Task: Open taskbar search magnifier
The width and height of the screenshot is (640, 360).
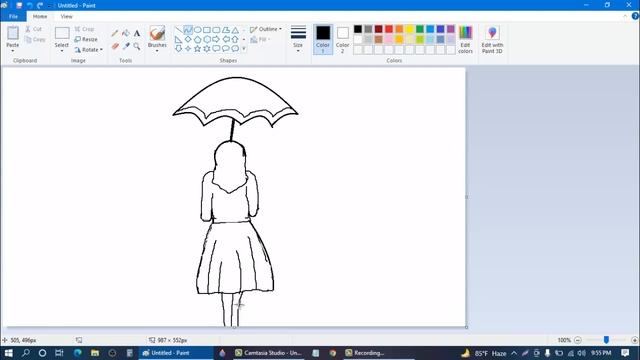Action: [25, 353]
